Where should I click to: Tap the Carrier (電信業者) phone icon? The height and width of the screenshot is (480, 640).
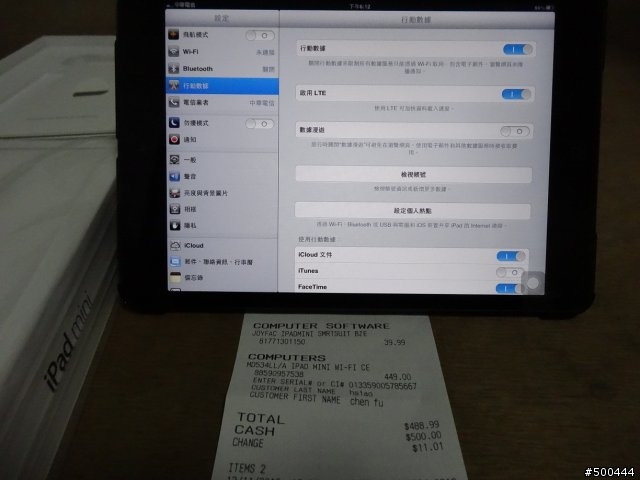click(x=174, y=102)
